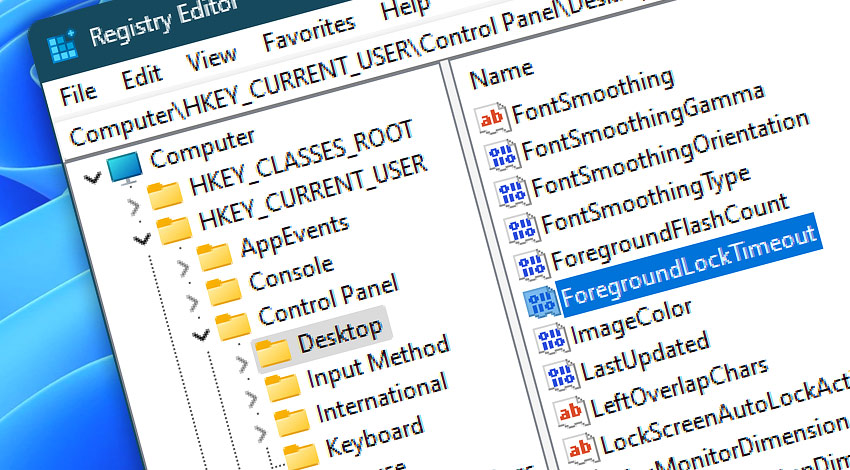Image resolution: width=850 pixels, height=470 pixels.
Task: Select the LeftOverlapChars value name
Action: (680, 389)
